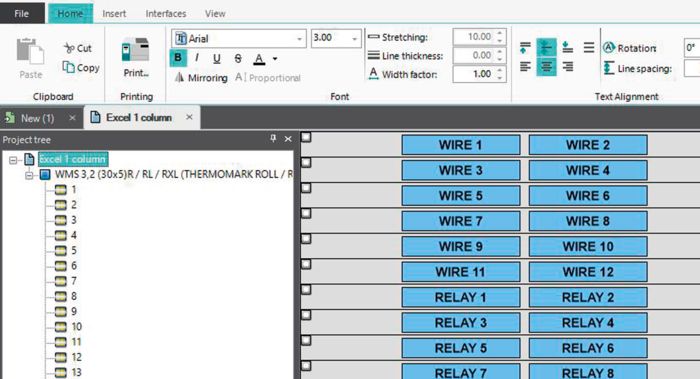Align text right icon

tap(567, 67)
